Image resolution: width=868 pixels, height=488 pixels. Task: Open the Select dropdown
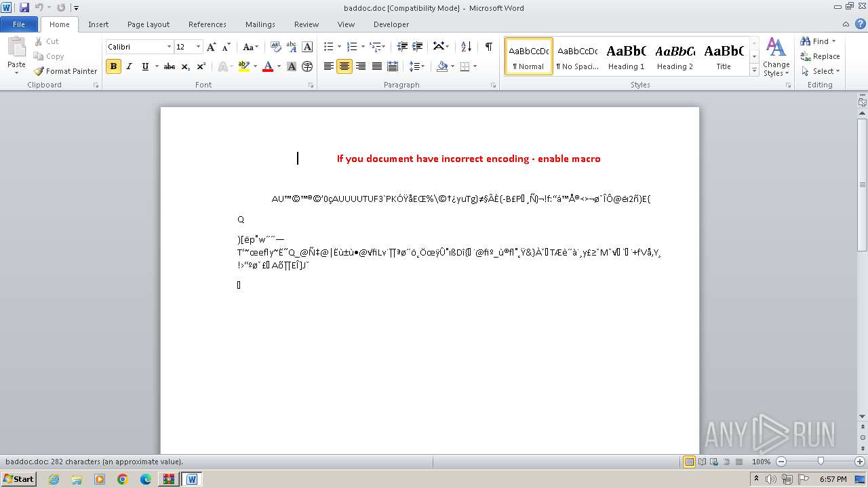pyautogui.click(x=822, y=71)
